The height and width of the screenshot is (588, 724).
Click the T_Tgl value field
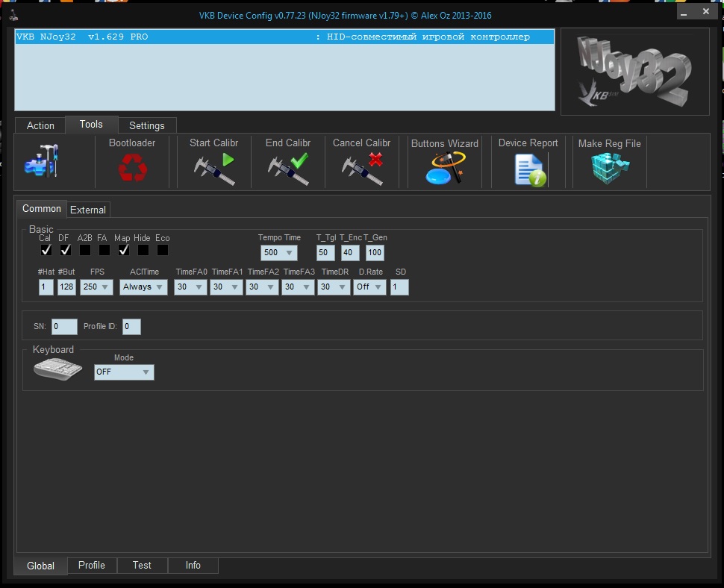click(x=325, y=252)
